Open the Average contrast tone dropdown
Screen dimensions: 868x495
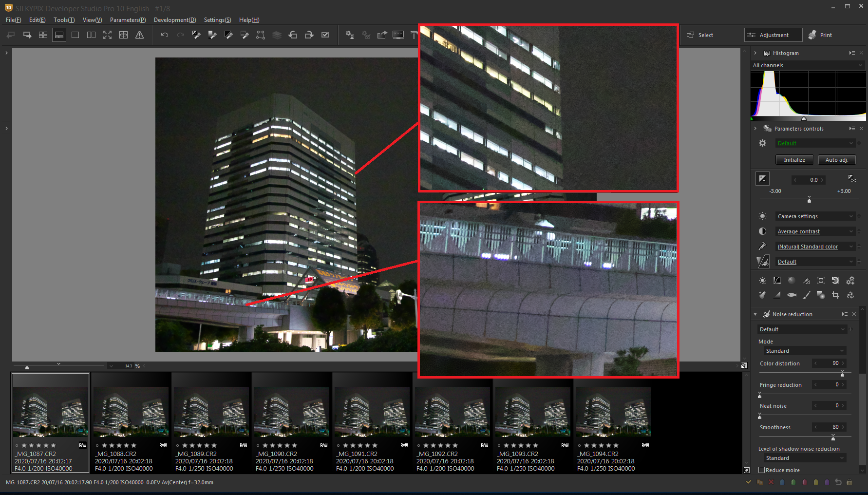point(815,231)
